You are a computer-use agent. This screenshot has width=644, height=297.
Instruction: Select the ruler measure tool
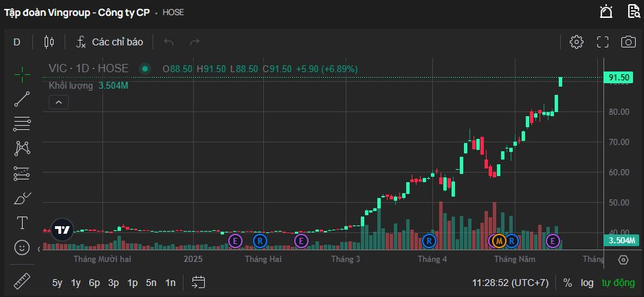pos(22,281)
